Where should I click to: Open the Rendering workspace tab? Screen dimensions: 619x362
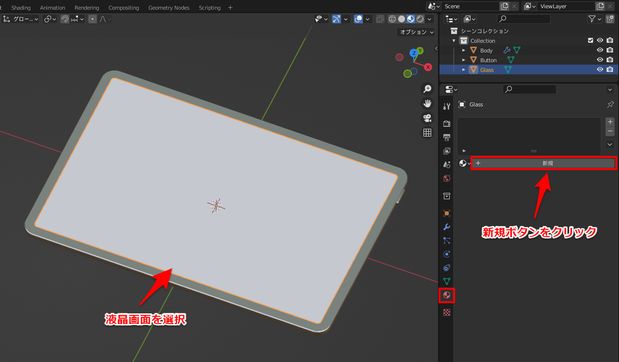pos(86,8)
